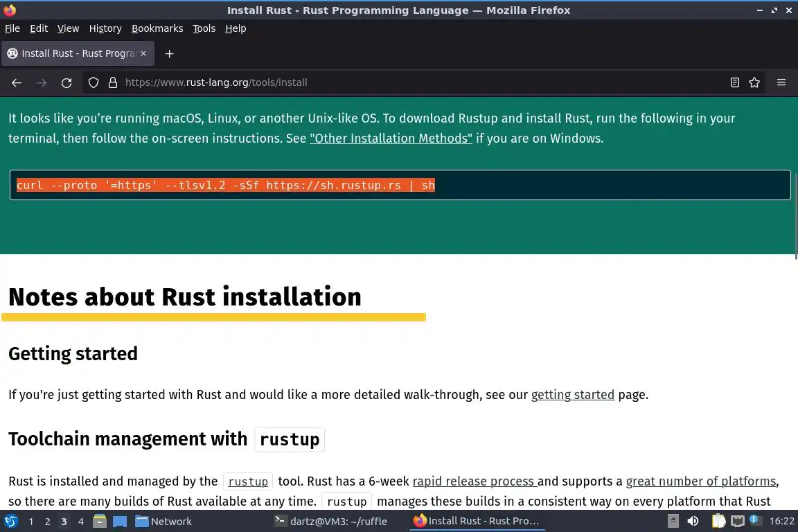Viewport: 798px width, 532px height.
Task: Open a new tab with plus button
Action: (170, 53)
